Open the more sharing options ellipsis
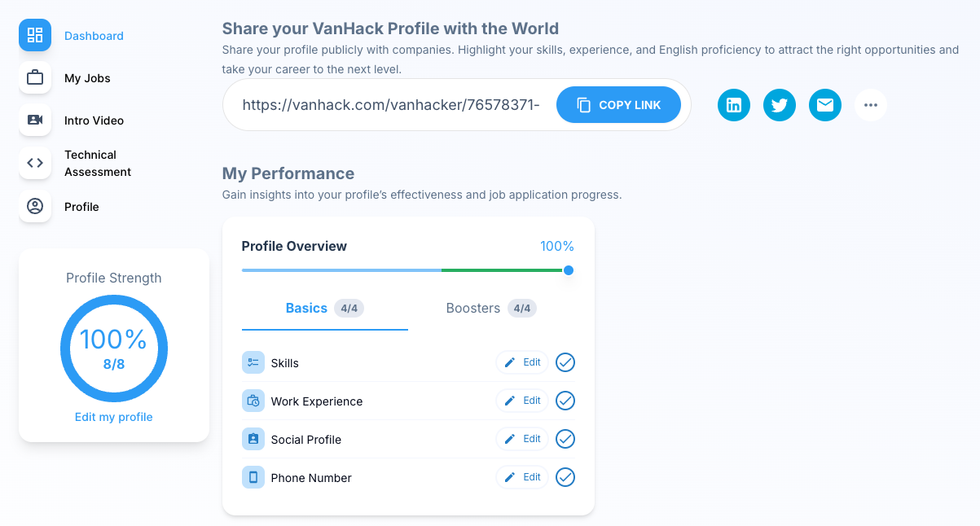This screenshot has width=980, height=526. pos(871,105)
